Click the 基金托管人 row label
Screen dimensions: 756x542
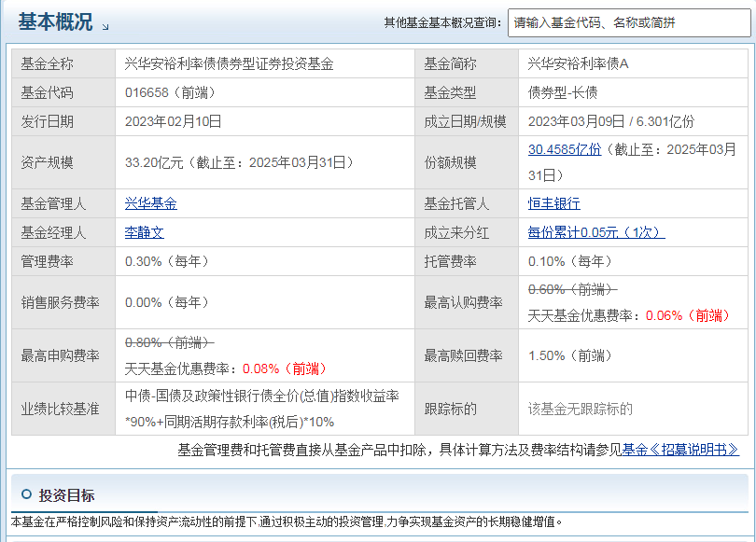[456, 203]
